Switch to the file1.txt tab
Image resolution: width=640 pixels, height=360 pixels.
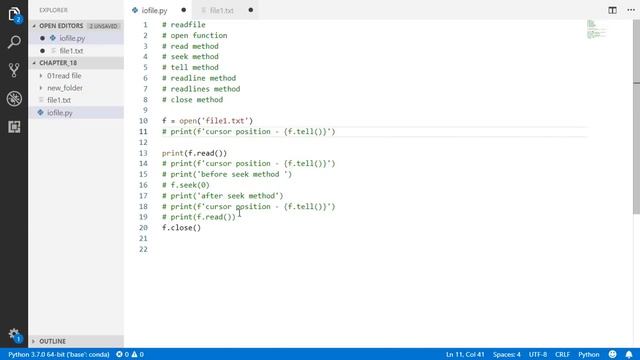[x=222, y=10]
